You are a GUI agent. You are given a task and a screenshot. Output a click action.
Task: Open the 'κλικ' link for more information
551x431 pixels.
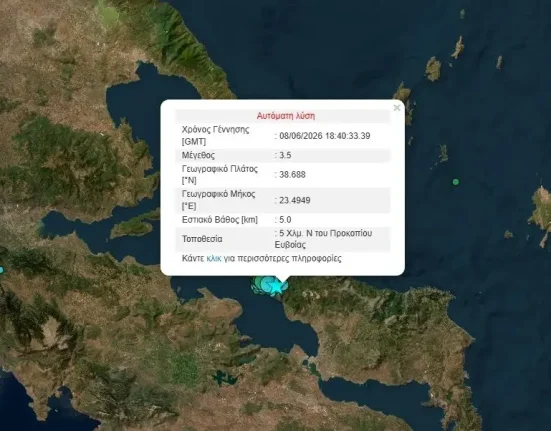point(214,259)
